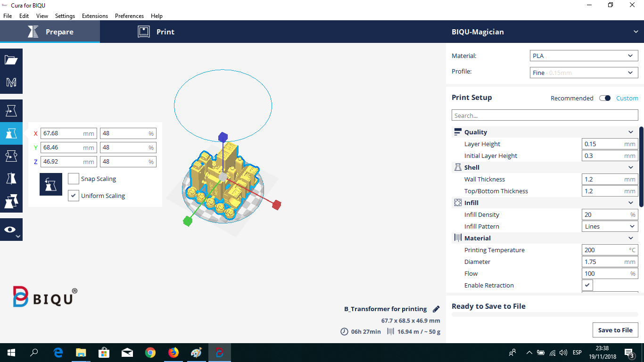Click the blue Z-axis scale handle

pos(223,137)
